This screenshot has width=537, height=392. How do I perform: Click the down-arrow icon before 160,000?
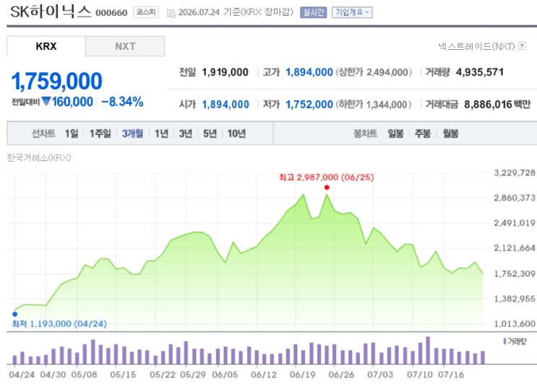pyautogui.click(x=46, y=101)
